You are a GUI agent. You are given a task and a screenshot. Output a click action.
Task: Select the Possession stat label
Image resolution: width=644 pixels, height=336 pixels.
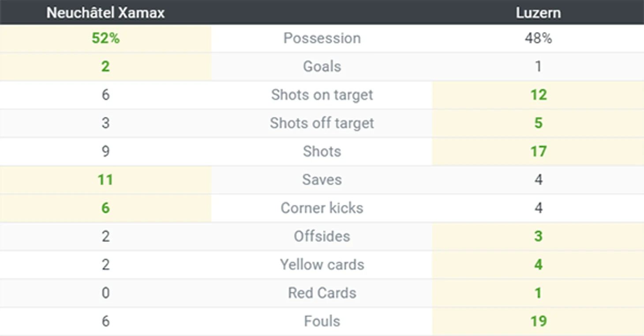tap(322, 38)
